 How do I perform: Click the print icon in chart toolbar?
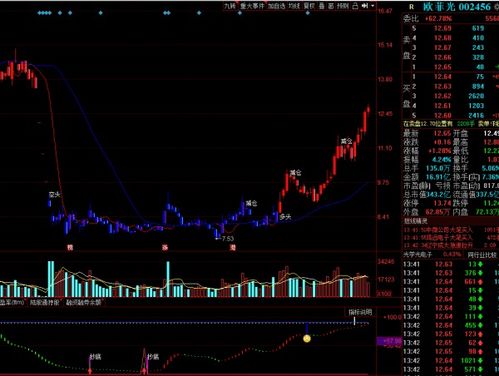click(355, 6)
